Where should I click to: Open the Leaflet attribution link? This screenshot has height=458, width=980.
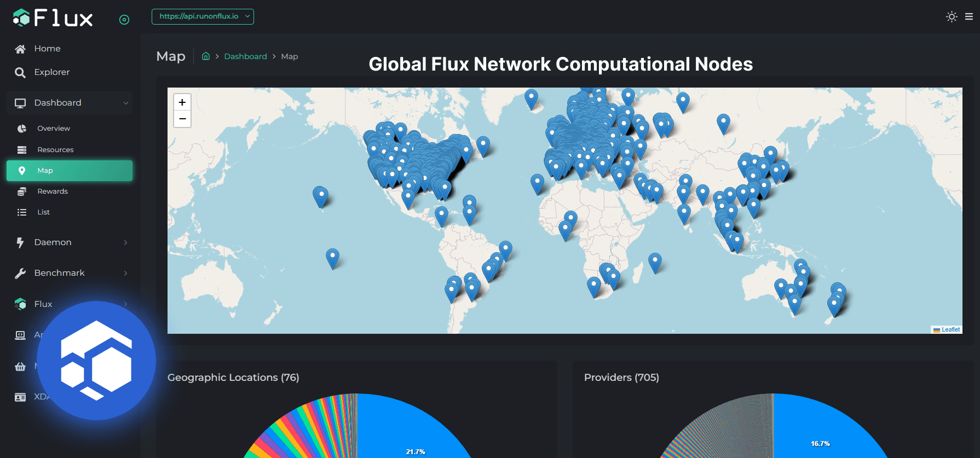950,329
